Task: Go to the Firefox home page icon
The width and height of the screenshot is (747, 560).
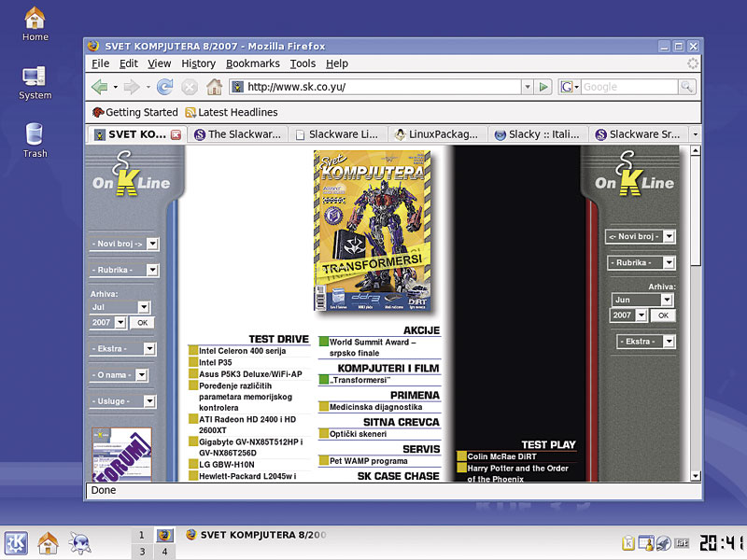Action: pyautogui.click(x=215, y=87)
